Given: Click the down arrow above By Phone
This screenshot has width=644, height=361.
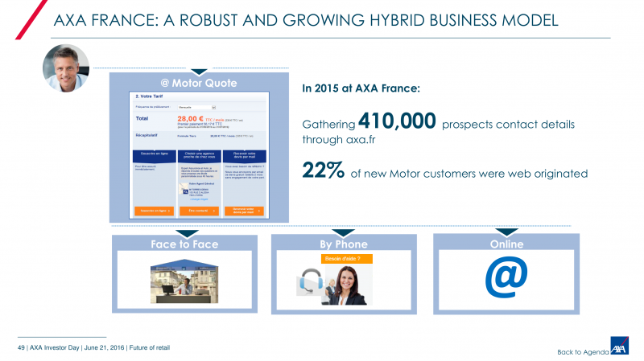Looking at the screenshot, I should point(344,233).
